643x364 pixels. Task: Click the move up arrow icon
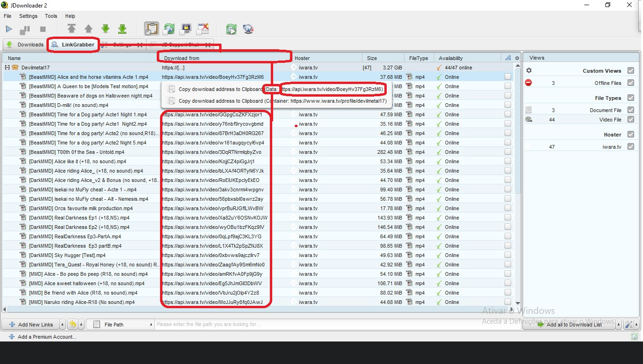88,29
